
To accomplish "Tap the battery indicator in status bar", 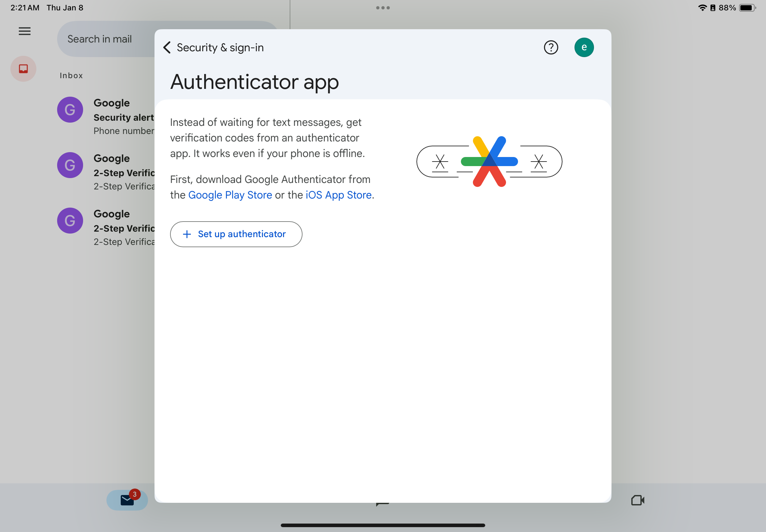I will [x=747, y=8].
